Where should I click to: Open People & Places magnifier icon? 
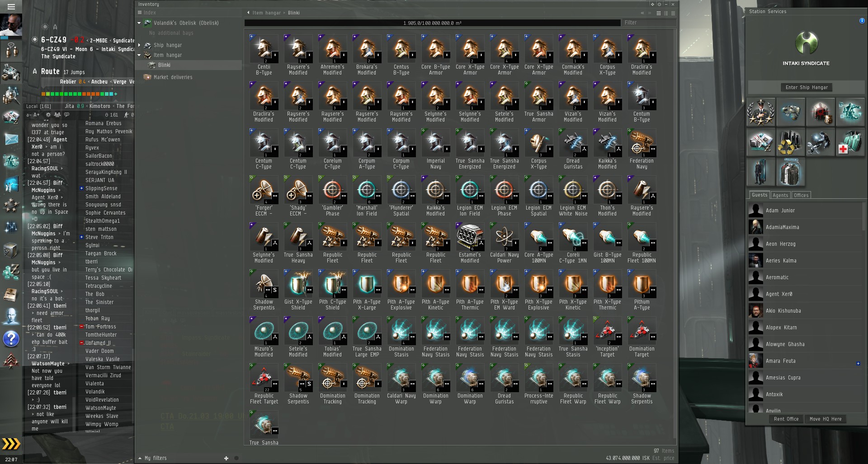pos(11,95)
